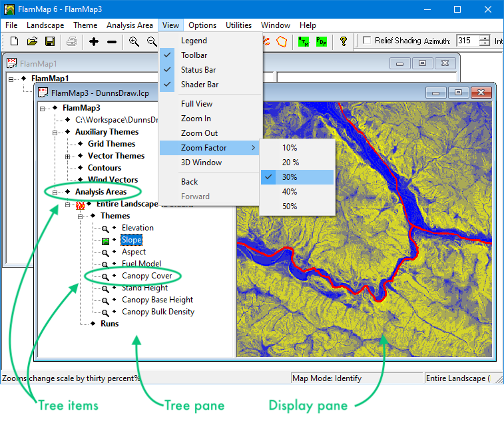Collapse the Auxiliary Themes tree node
The image size is (504, 427).
[55, 133]
